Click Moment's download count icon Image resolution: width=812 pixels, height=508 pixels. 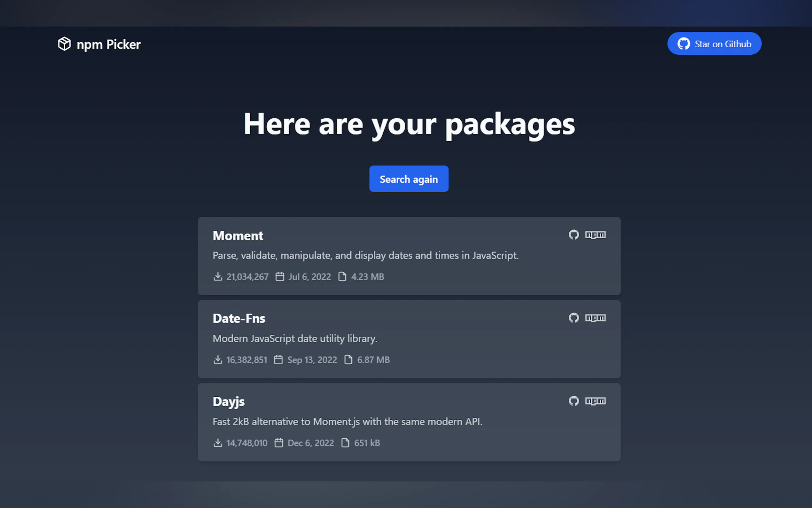(x=218, y=276)
